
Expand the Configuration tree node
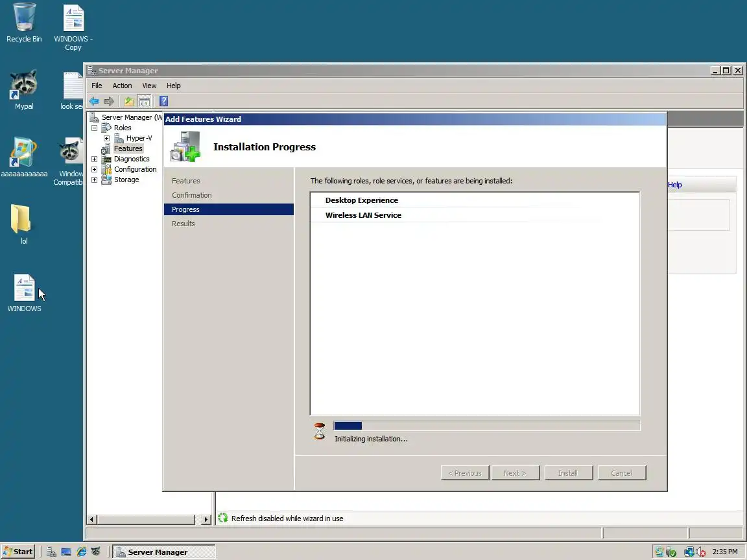coord(94,170)
